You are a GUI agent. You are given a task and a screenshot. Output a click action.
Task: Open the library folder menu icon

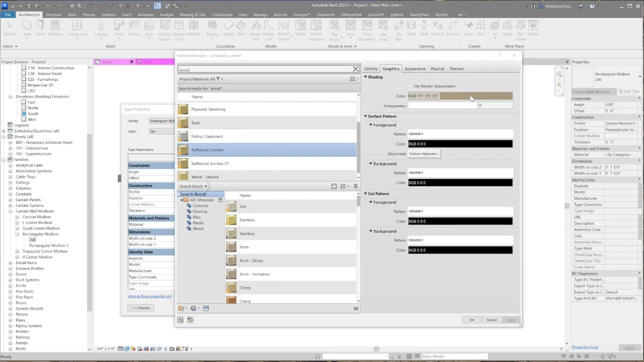(182, 308)
